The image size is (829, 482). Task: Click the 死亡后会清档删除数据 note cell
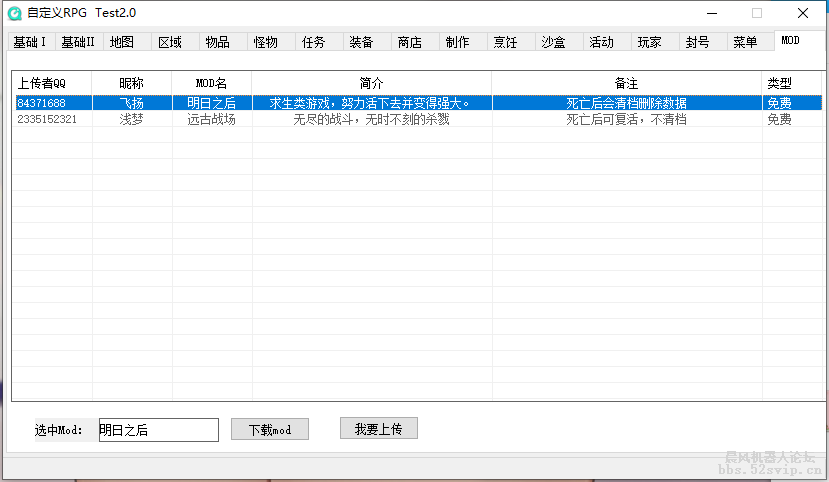pyautogui.click(x=627, y=103)
